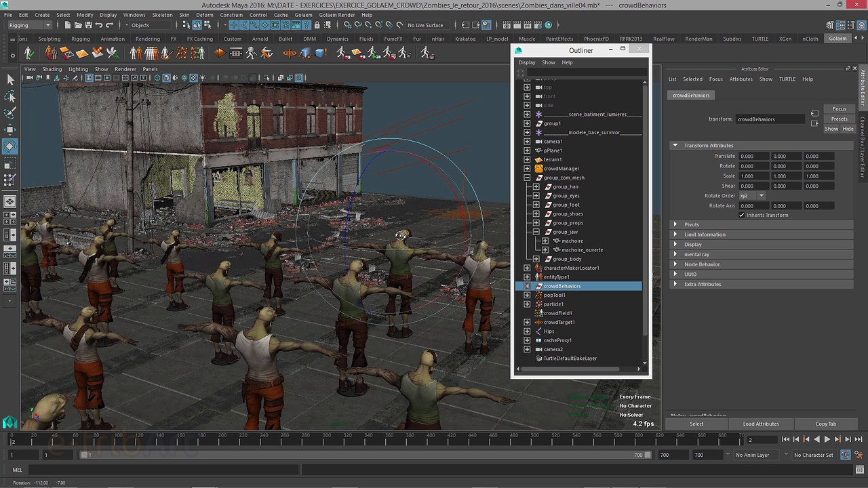Click the viewport textured checker icon
This screenshot has width=868, height=488.
pyautogui.click(x=193, y=78)
